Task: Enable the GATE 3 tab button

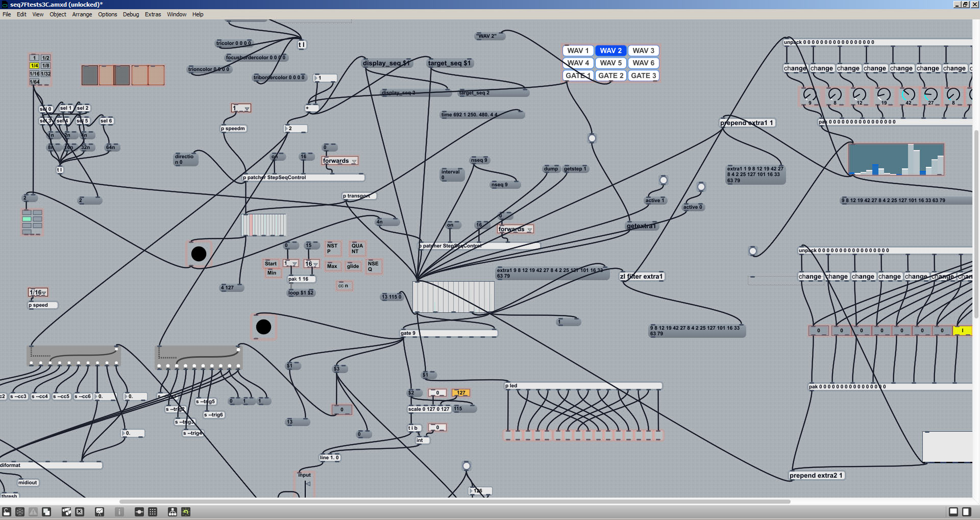Action: [x=643, y=76]
